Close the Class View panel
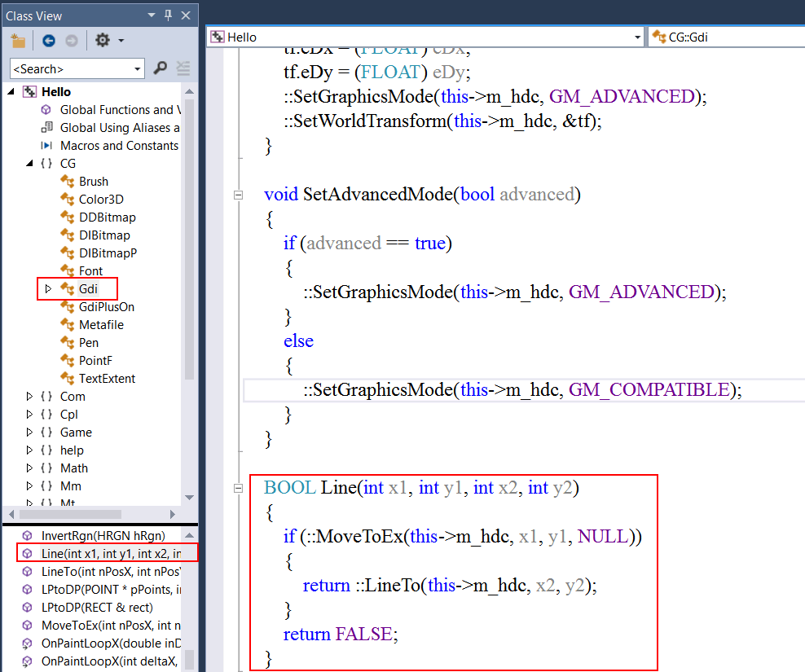The height and width of the screenshot is (672, 805). click(186, 15)
